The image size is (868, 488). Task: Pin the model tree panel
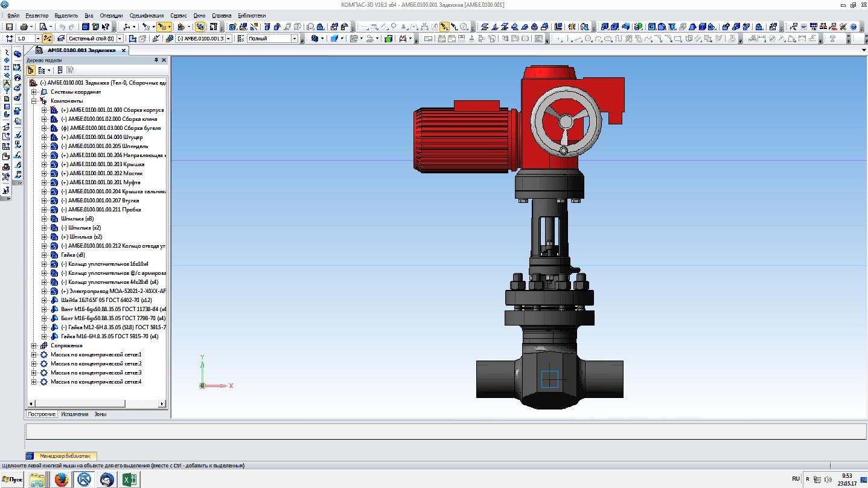coord(156,60)
